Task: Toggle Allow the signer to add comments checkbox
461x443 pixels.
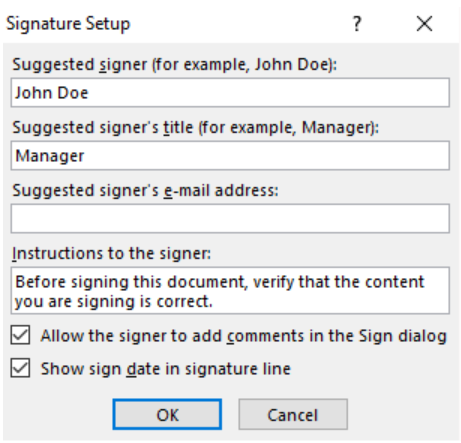Action: pos(20,335)
